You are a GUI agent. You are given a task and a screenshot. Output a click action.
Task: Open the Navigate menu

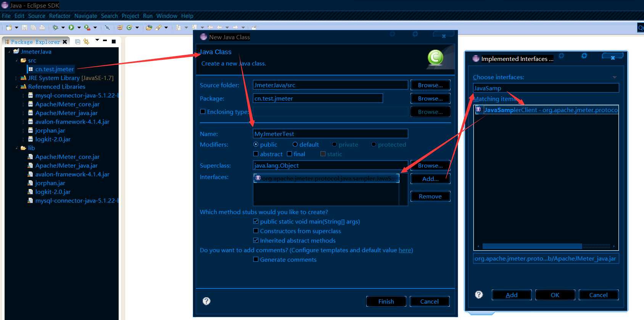coord(86,16)
